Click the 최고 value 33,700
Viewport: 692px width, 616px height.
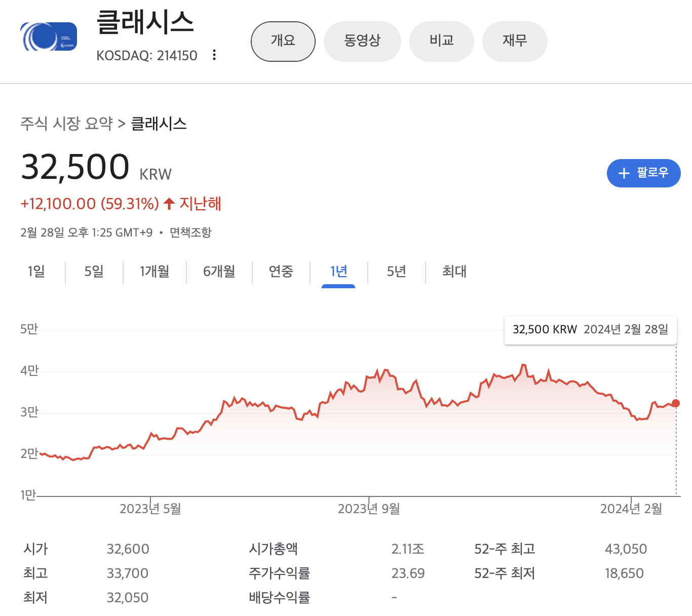click(128, 573)
